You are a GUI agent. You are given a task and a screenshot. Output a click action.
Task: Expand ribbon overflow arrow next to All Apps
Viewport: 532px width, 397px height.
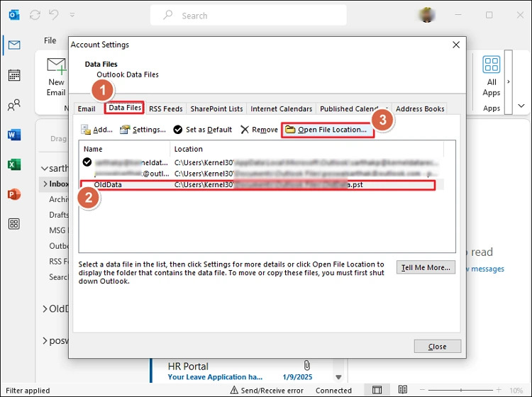509,82
